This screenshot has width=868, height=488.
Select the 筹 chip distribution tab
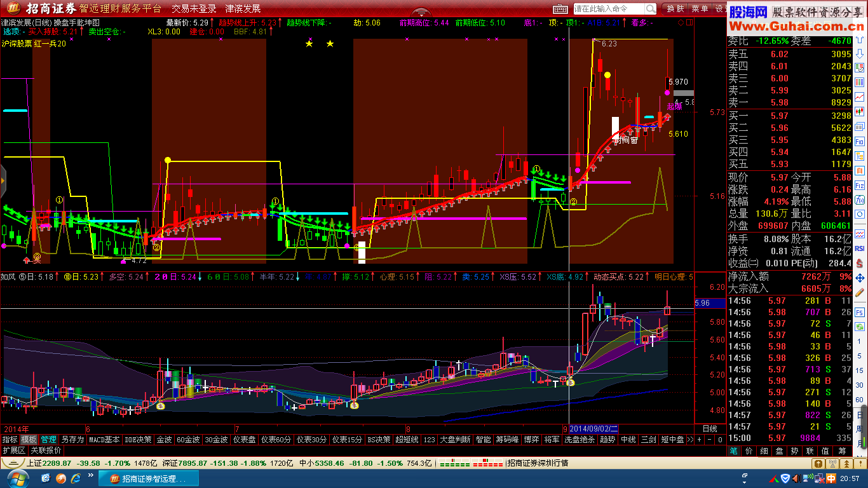pyautogui.click(x=842, y=451)
